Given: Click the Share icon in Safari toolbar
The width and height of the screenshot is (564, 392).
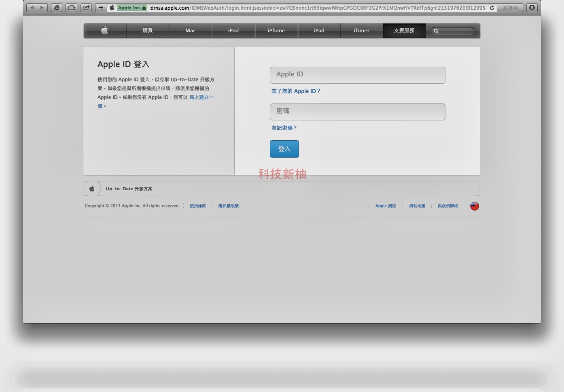Looking at the screenshot, I should tap(86, 8).
